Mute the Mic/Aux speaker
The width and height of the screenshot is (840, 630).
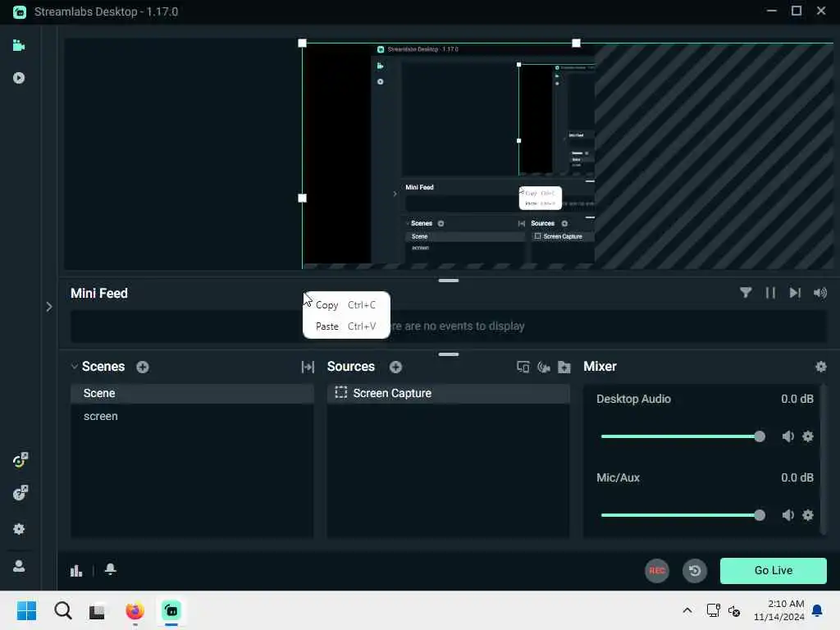(787, 515)
